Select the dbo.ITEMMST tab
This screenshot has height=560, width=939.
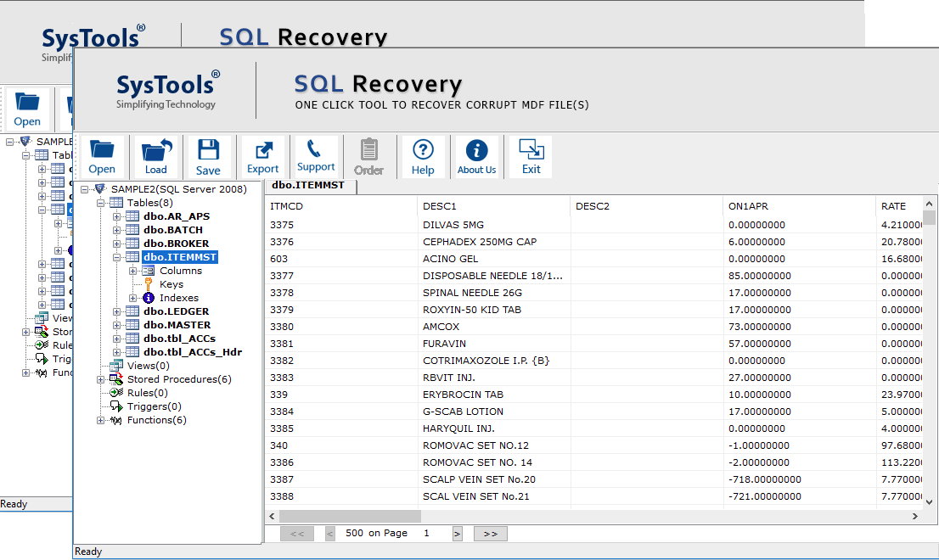[309, 186]
